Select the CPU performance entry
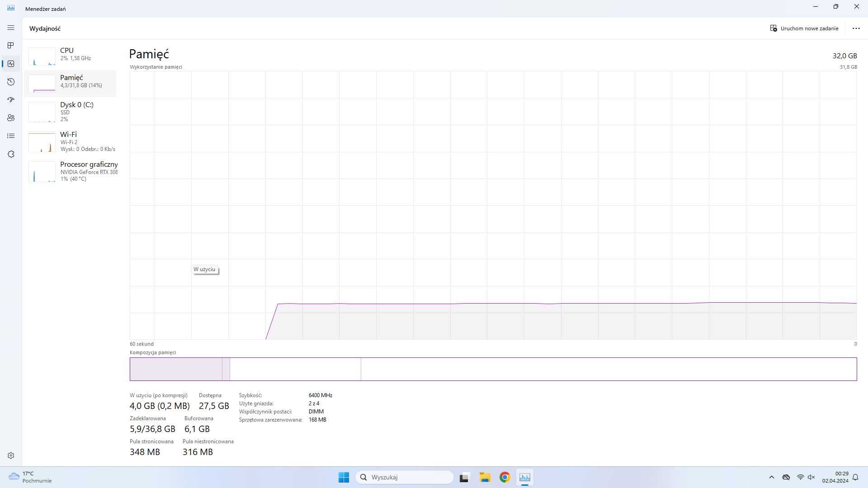The image size is (868, 488). click(x=71, y=56)
